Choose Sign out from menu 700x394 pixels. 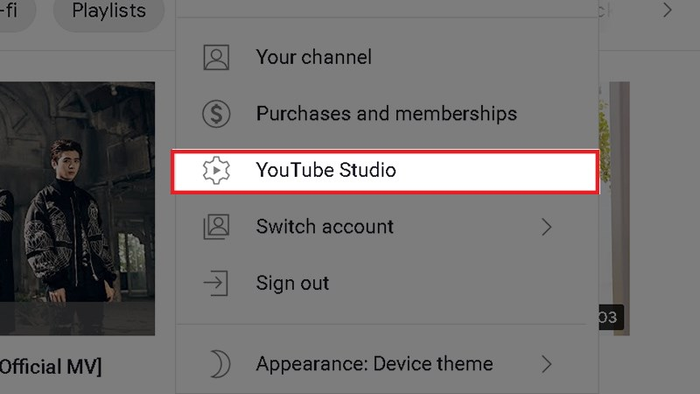pyautogui.click(x=387, y=283)
